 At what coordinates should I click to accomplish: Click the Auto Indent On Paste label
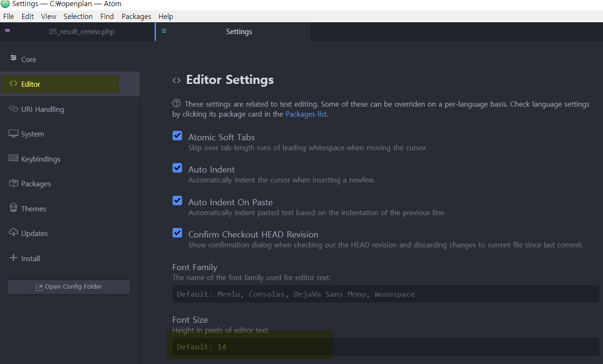tap(230, 202)
